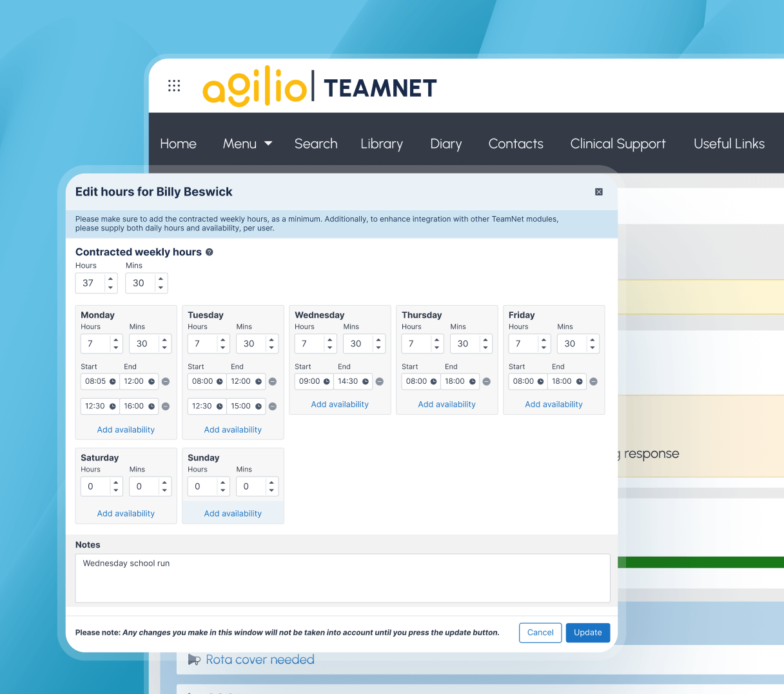The height and width of the screenshot is (694, 784).
Task: Adjust Monday Mins stepper
Action: pyautogui.click(x=165, y=344)
